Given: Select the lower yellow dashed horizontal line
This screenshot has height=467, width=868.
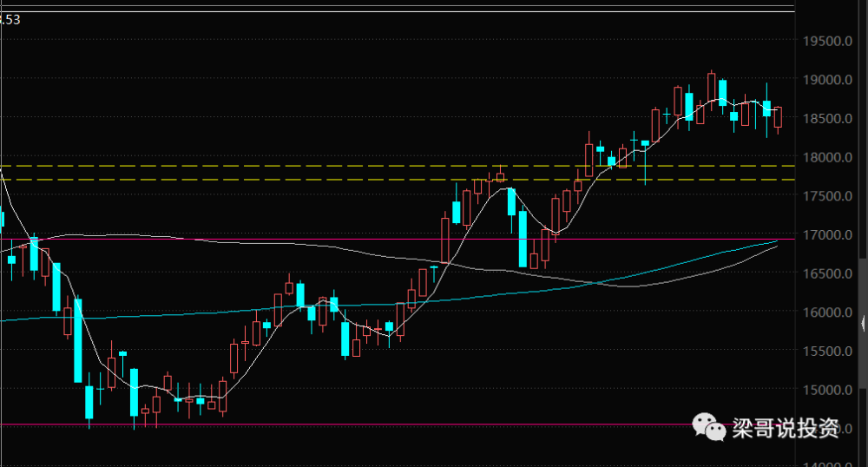Looking at the screenshot, I should tap(398, 180).
